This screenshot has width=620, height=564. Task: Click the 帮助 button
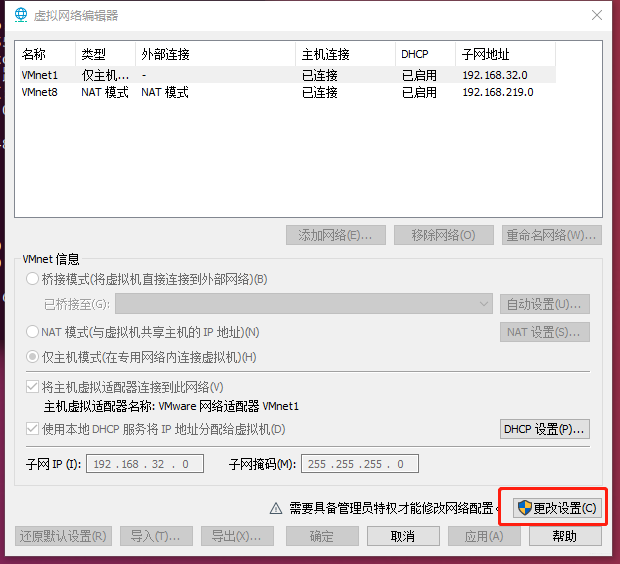(x=565, y=536)
